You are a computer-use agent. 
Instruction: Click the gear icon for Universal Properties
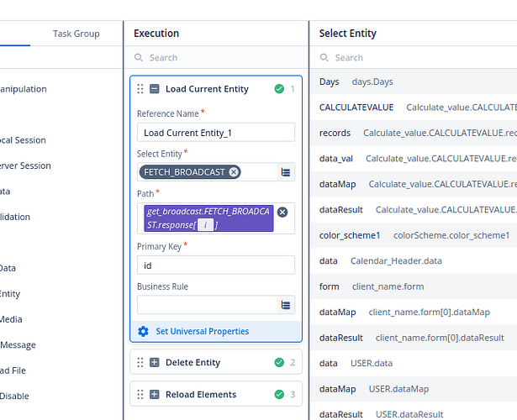point(143,332)
